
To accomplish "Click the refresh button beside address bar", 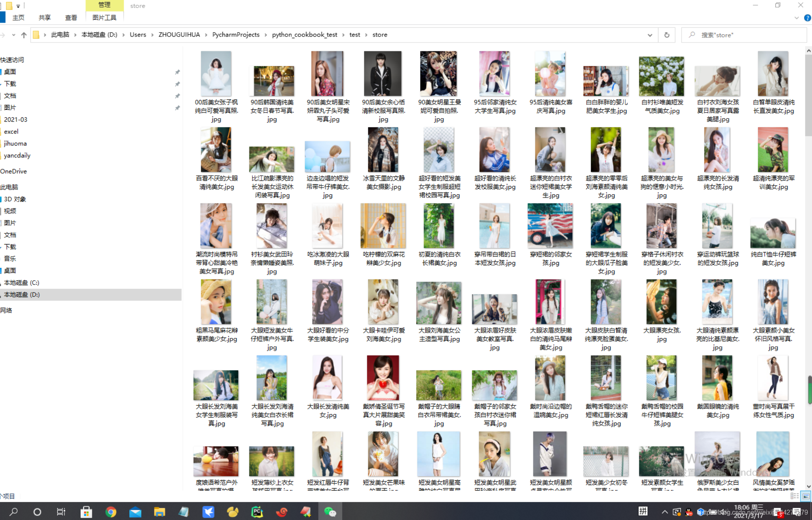I will (x=667, y=35).
